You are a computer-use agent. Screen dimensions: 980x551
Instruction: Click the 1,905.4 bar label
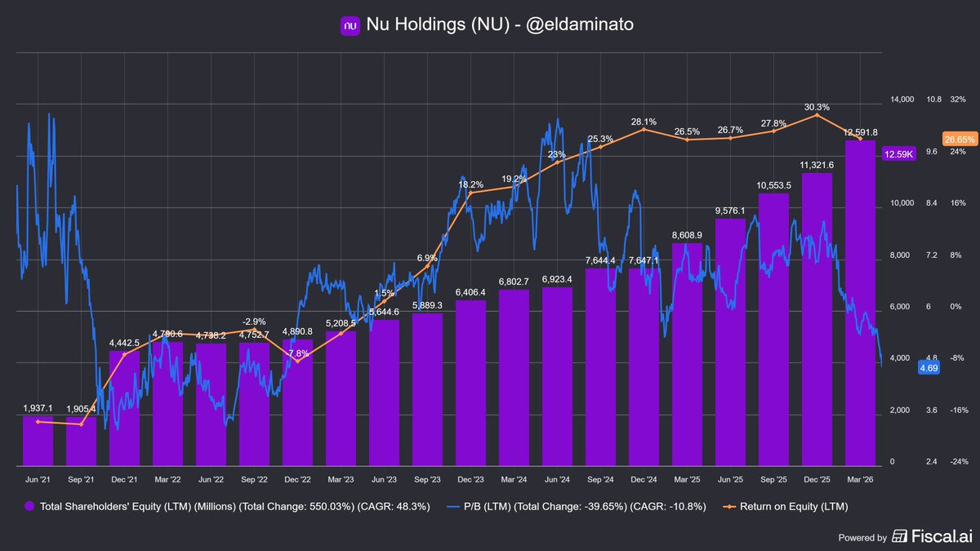click(81, 409)
